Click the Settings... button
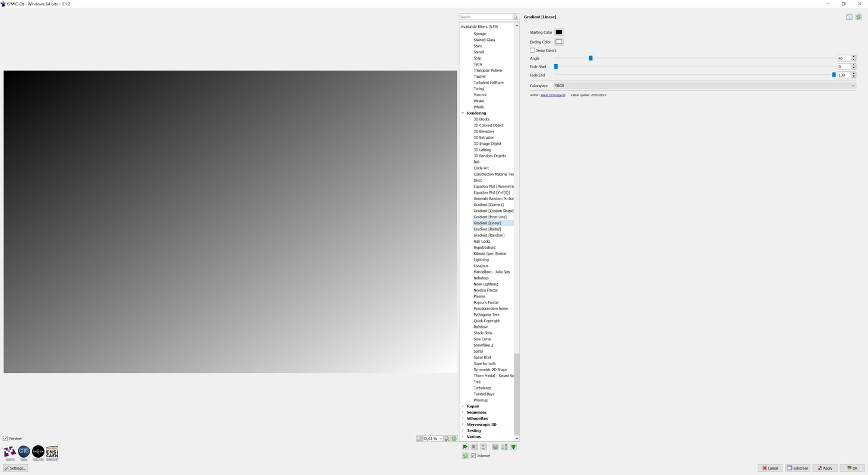The image size is (868, 475). click(x=15, y=468)
